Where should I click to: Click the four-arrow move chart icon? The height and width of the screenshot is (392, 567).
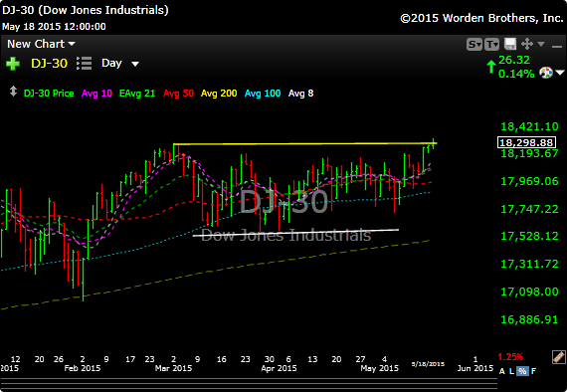527,44
